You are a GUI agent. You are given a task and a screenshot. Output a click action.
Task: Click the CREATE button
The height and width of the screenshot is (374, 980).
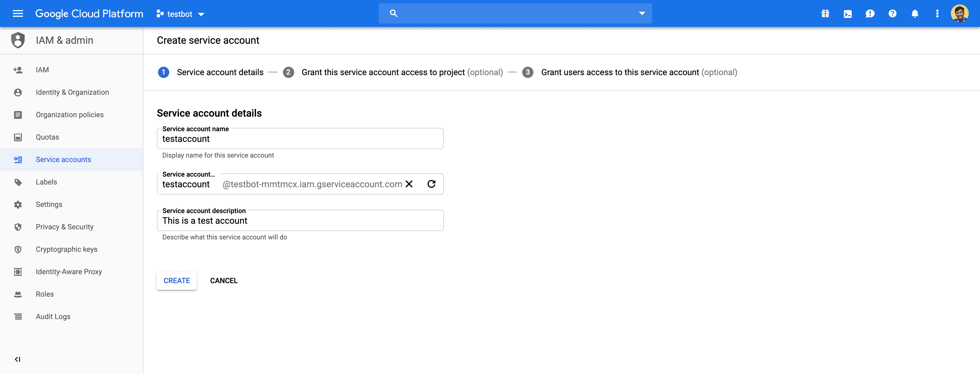(x=176, y=281)
